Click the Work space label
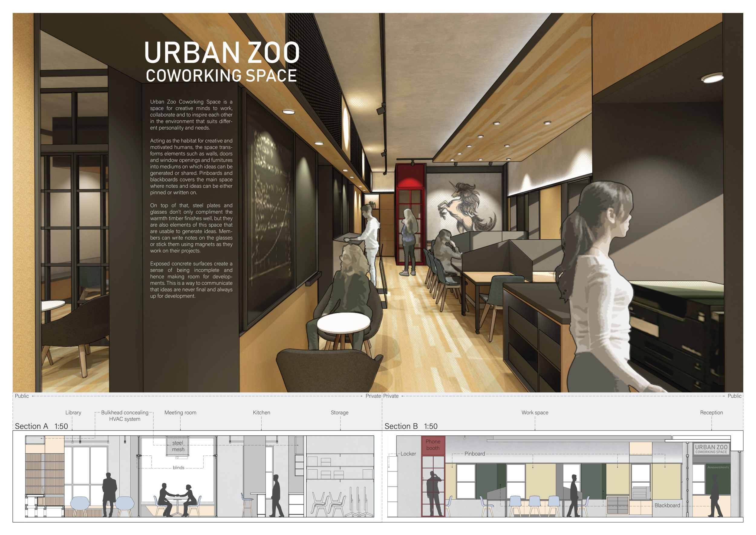This screenshot has height=535, width=756. (534, 412)
